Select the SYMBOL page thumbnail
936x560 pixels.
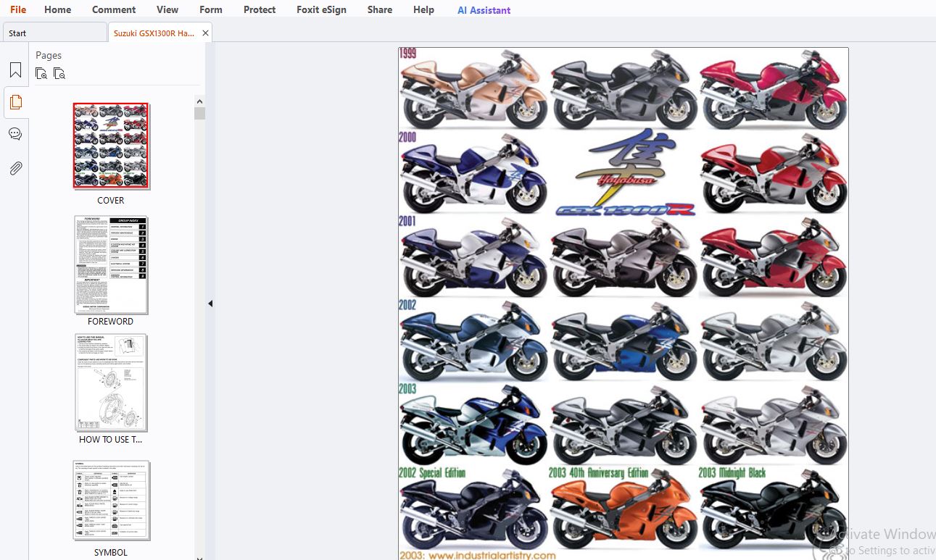[111, 501]
